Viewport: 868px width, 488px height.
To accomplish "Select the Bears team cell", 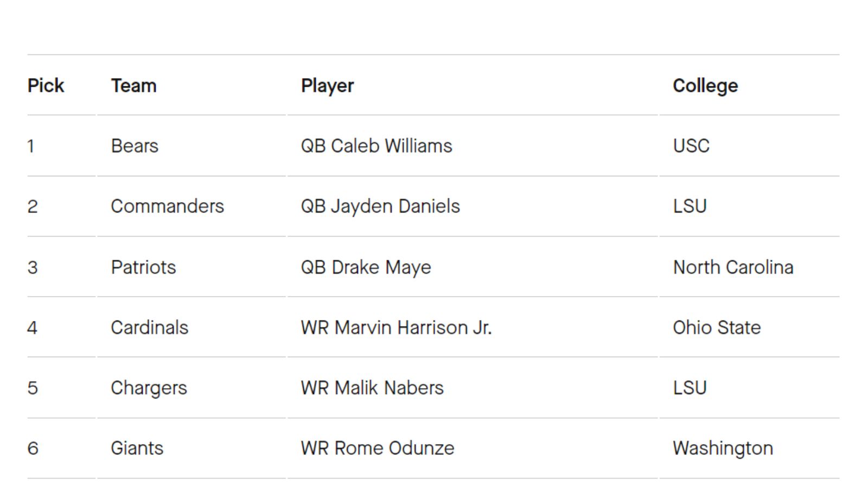I will pos(135,146).
